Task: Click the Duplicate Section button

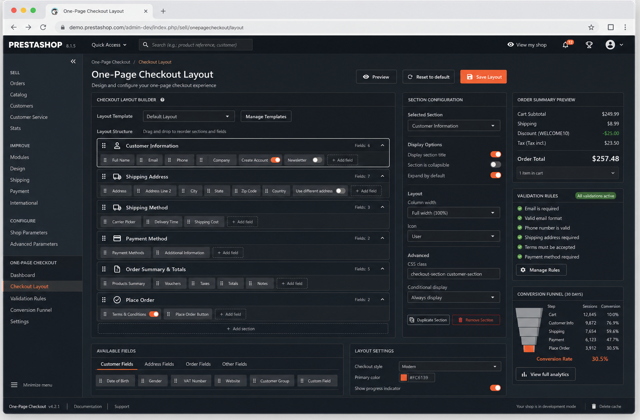Action: (x=428, y=320)
